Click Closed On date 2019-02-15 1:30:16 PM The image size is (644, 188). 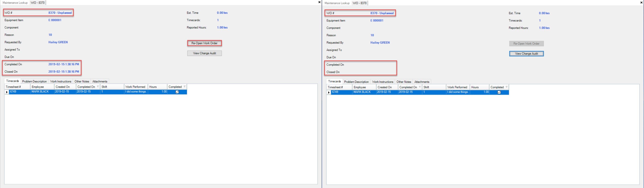coord(64,72)
